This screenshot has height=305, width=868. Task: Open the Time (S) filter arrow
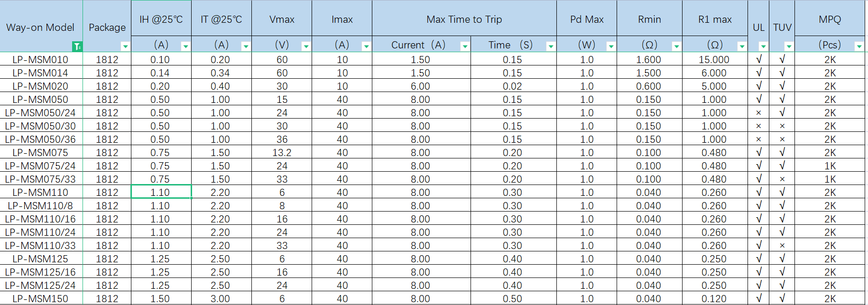click(551, 46)
